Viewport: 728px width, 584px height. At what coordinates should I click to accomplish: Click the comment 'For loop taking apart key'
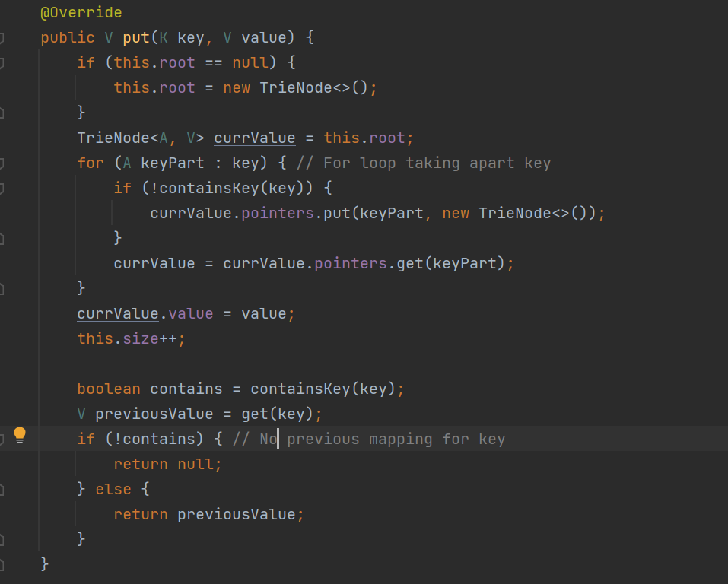pos(424,163)
